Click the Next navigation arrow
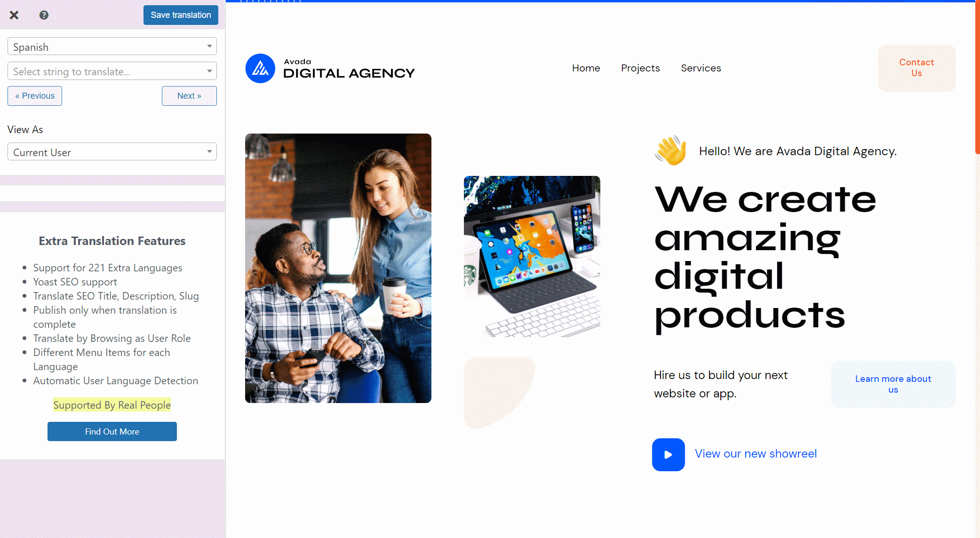The height and width of the screenshot is (538, 980). tap(189, 95)
